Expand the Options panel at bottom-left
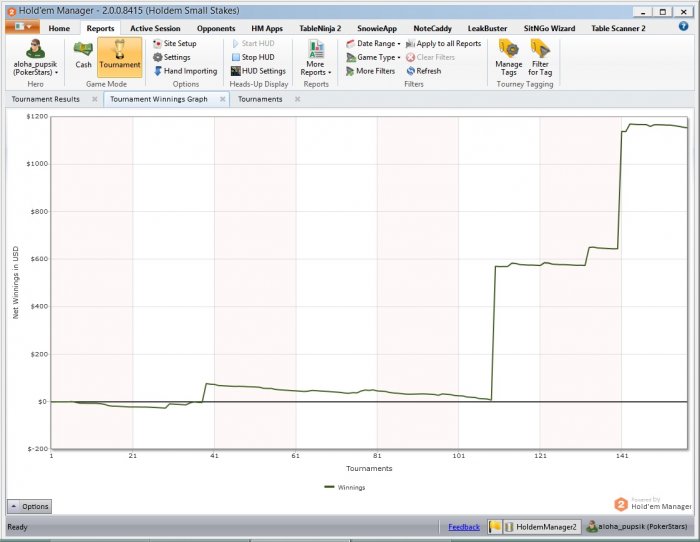This screenshot has height=542, width=700. (30, 507)
